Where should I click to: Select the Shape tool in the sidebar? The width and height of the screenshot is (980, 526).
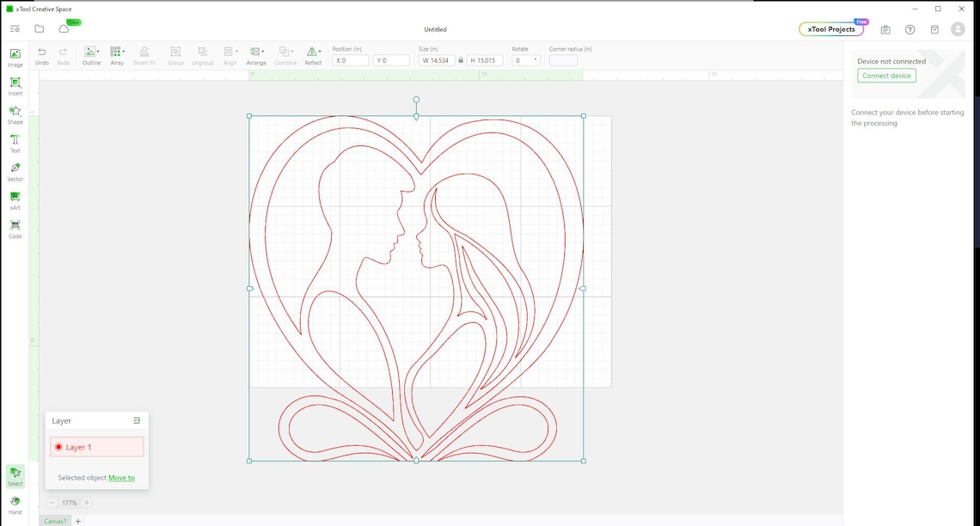click(x=15, y=114)
